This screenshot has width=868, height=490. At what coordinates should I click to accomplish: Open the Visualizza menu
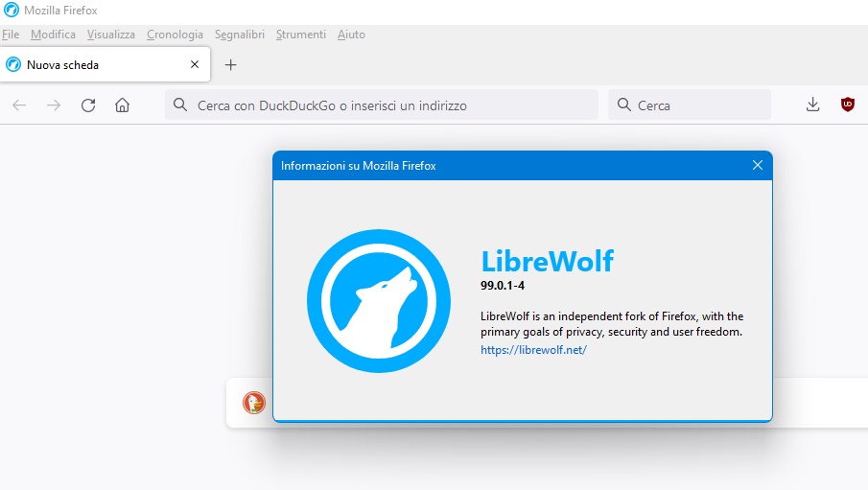point(110,35)
